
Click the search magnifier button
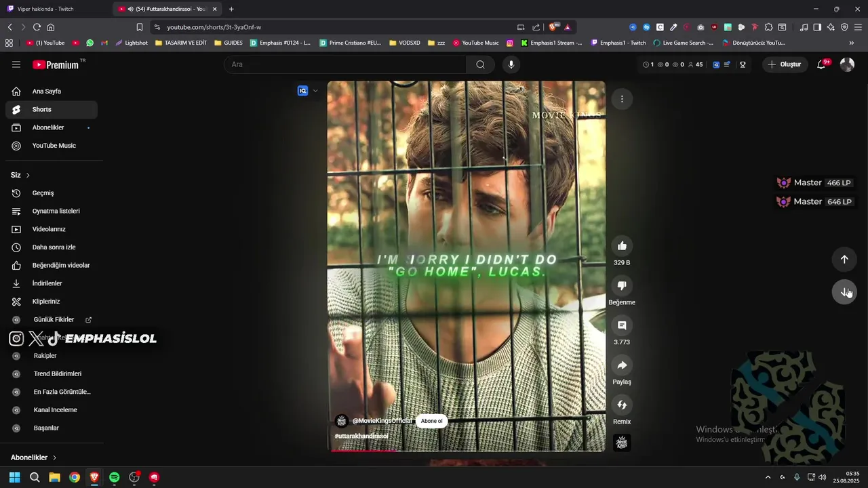[x=480, y=64]
